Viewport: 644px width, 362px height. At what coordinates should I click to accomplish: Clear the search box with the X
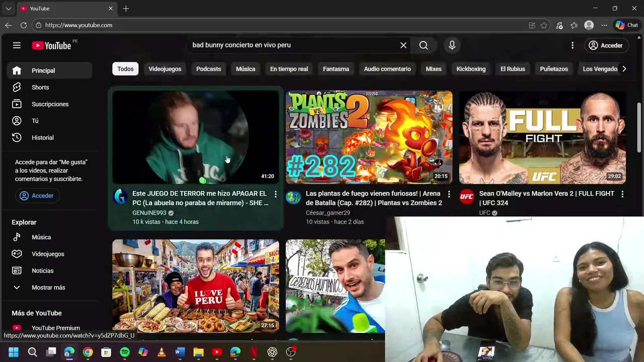click(404, 45)
